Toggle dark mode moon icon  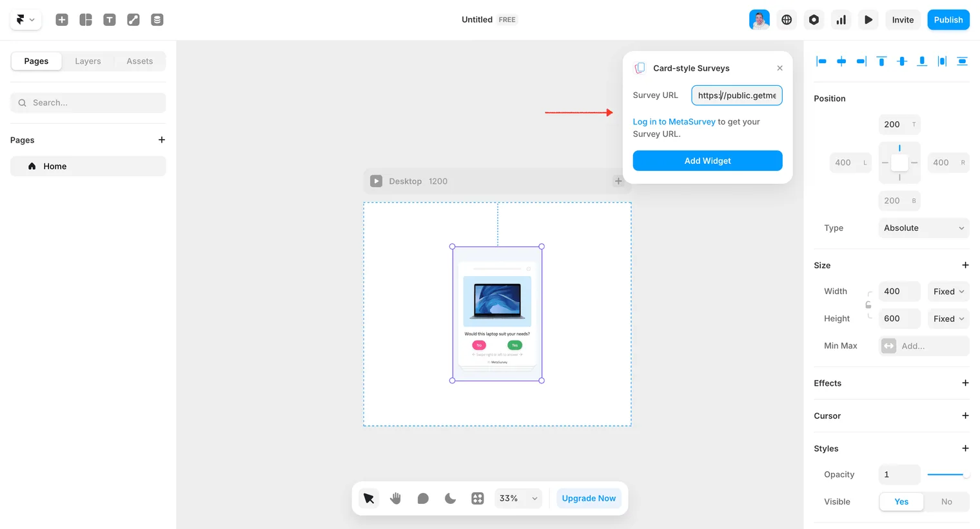click(x=450, y=499)
